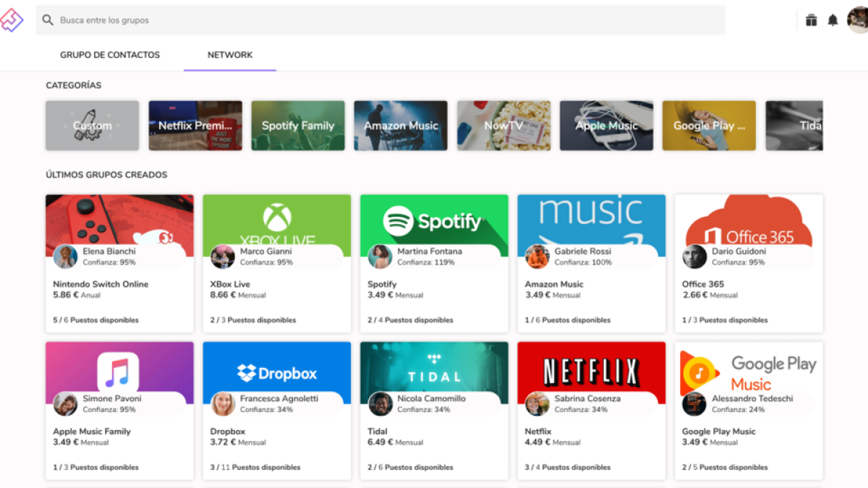Screen dimensions: 868x488
Task: Open Martina Fontana's avatar
Action: 380,257
